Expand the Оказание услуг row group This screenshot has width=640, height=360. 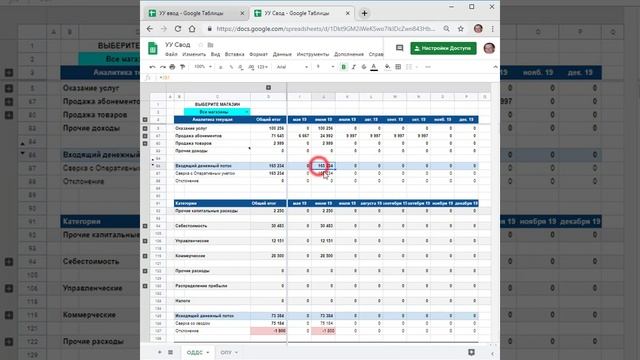tap(145, 128)
